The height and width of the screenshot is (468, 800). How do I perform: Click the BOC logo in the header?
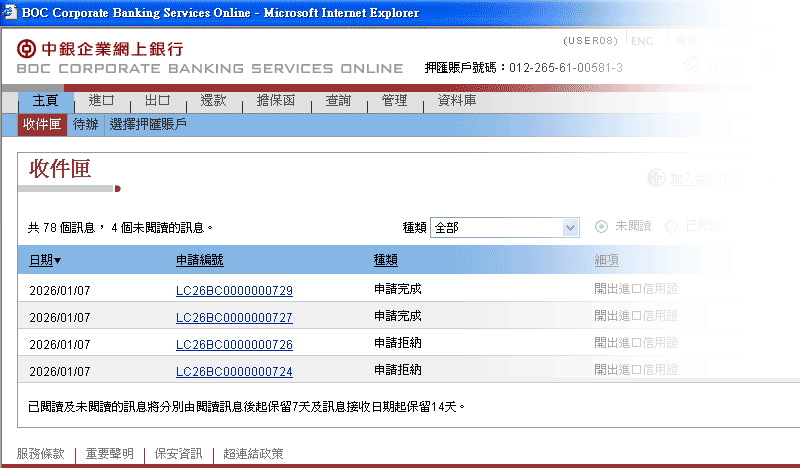[26, 49]
